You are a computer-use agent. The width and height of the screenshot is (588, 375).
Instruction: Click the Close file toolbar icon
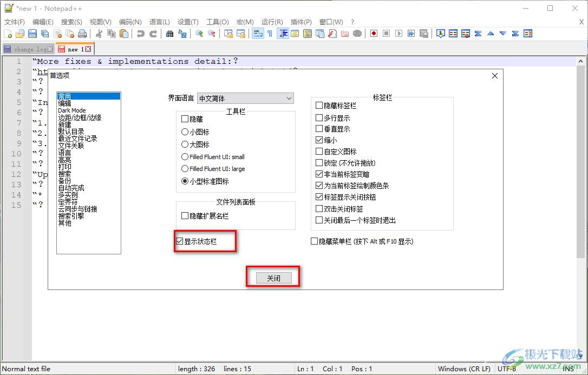[x=58, y=34]
